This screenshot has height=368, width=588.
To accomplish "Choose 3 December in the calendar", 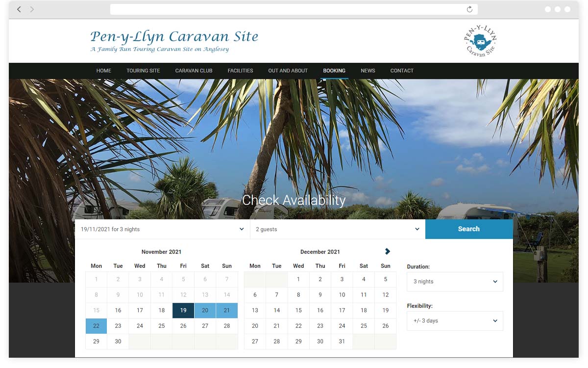I will point(342,280).
